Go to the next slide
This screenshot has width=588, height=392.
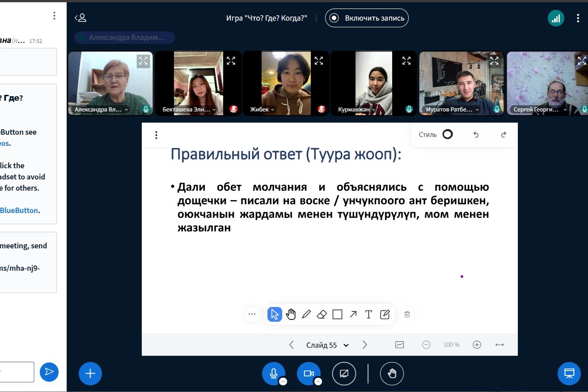coord(365,345)
